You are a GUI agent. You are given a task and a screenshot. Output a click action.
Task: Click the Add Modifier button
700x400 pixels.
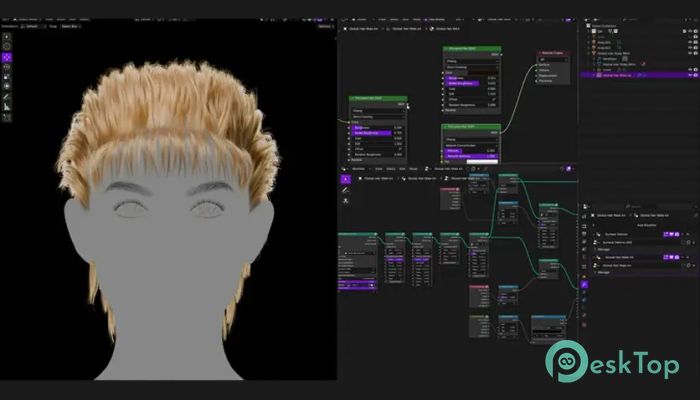tap(646, 225)
